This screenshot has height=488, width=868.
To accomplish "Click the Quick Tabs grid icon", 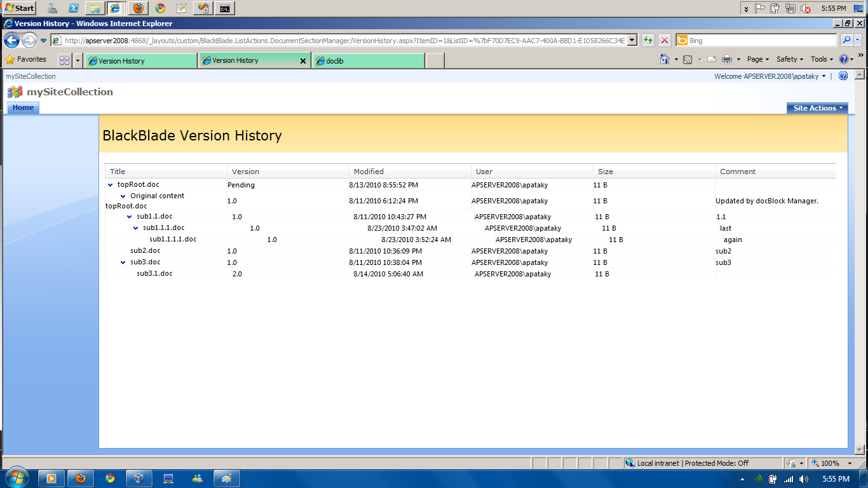I will click(x=64, y=60).
